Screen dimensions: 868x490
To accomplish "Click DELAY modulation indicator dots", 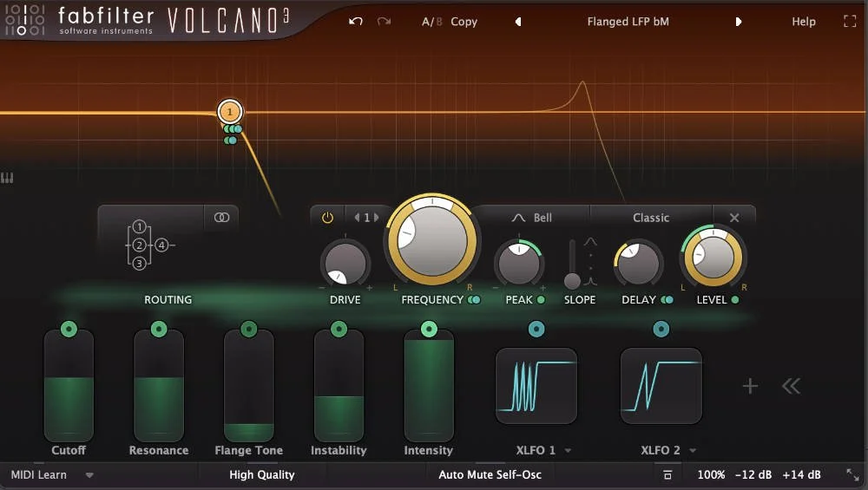I will pos(667,300).
